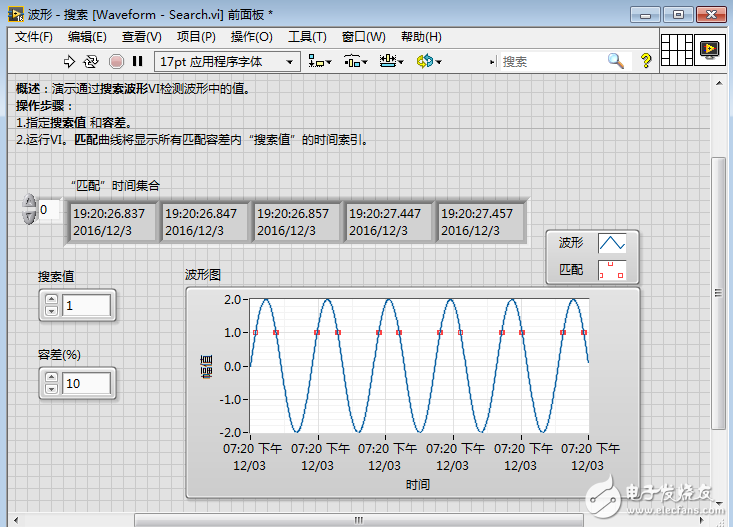This screenshot has height=527, width=733.
Task: Click the 波形 plot legend swatch
Action: click(611, 243)
